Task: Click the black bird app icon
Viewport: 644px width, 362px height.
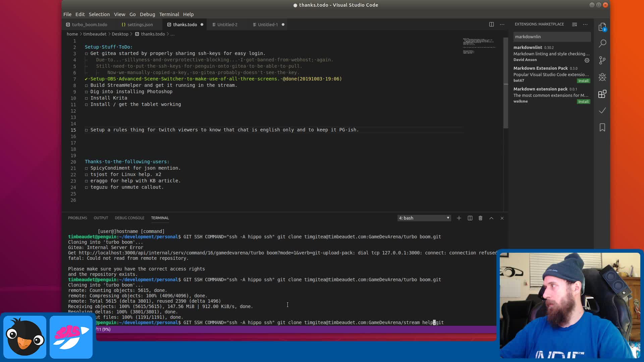Action: click(x=25, y=337)
